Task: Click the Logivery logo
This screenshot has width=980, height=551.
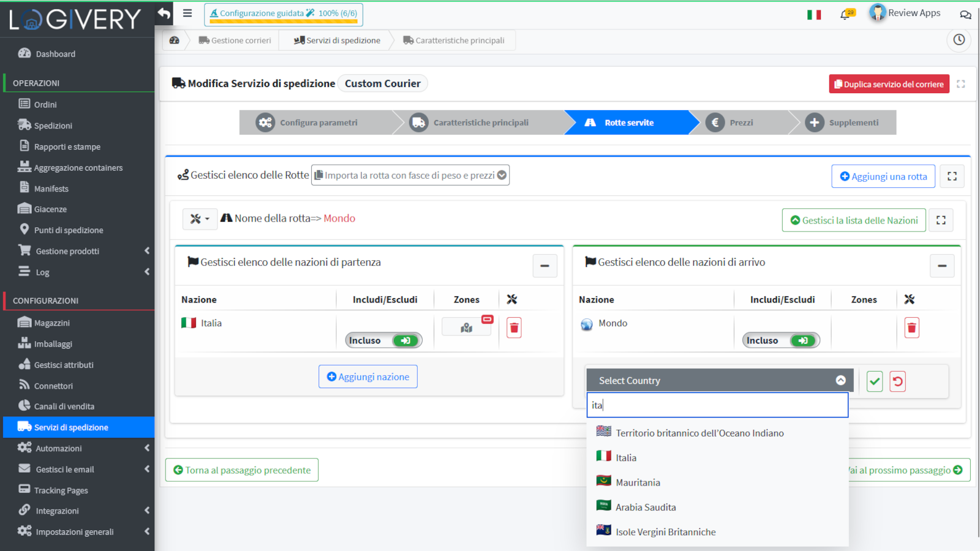Action: [x=75, y=20]
